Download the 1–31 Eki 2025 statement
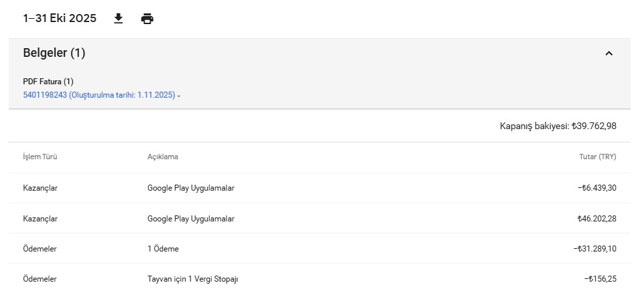Image resolution: width=644 pixels, height=289 pixels. pyautogui.click(x=119, y=19)
